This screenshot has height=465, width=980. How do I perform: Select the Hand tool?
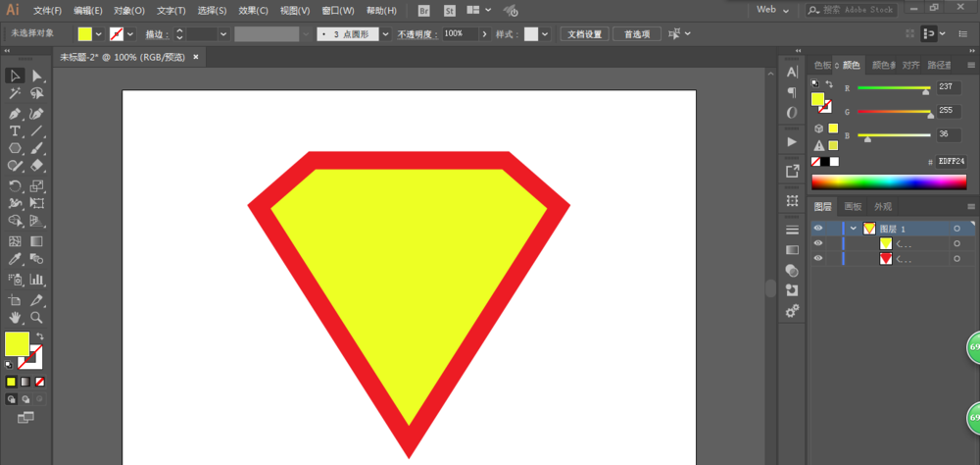[x=15, y=317]
